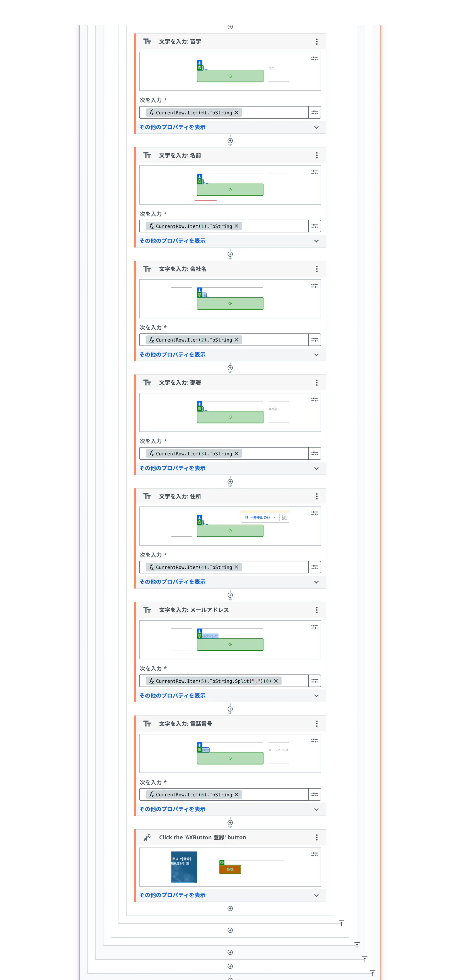
Task: Click その他のプロパティを表示 link under AXButton 登録 step
Action: click(172, 895)
